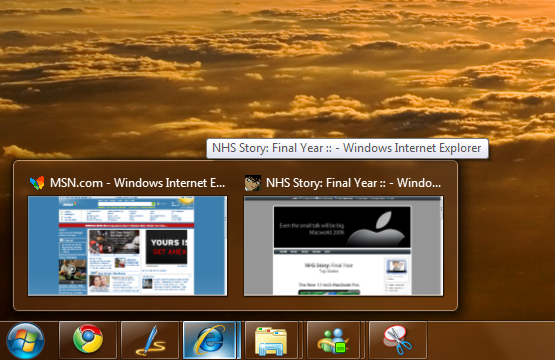Click the 'MSN.com - Windows Internet E...' title
This screenshot has height=360, width=555.
137,183
